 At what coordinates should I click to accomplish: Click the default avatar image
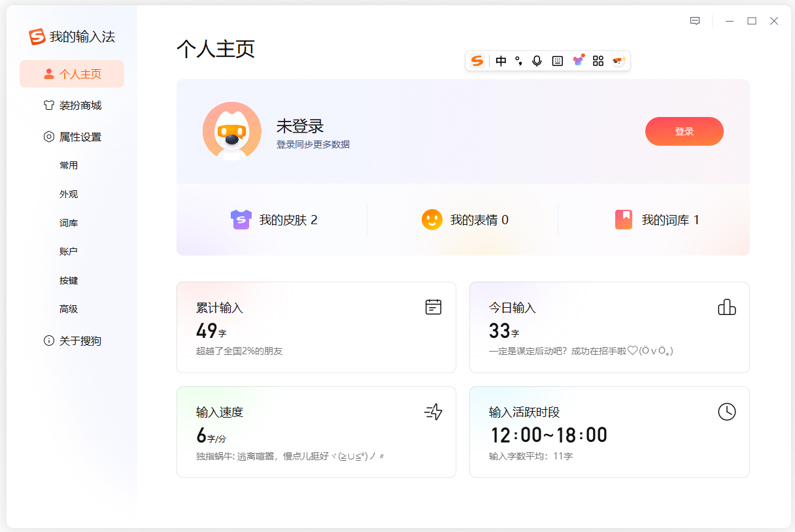click(x=231, y=131)
